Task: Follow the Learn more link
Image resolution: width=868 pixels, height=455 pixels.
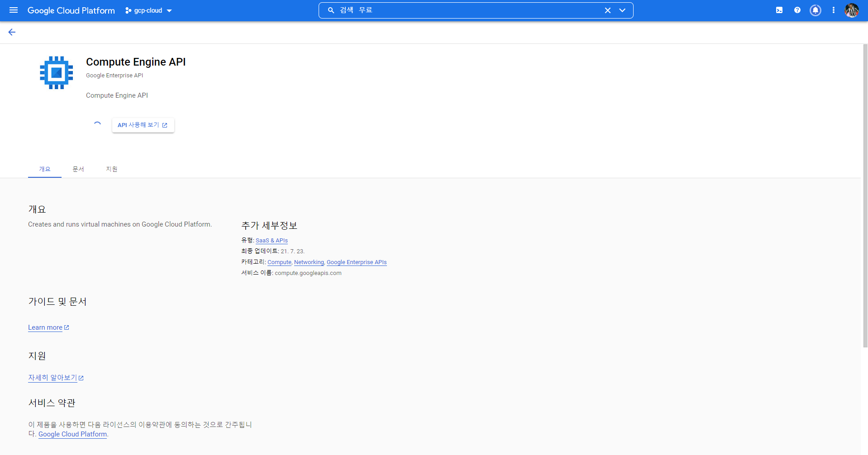Action: pyautogui.click(x=45, y=327)
